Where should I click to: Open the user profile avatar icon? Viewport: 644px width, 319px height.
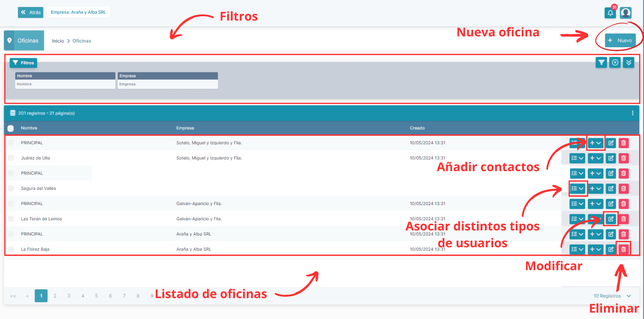point(625,13)
